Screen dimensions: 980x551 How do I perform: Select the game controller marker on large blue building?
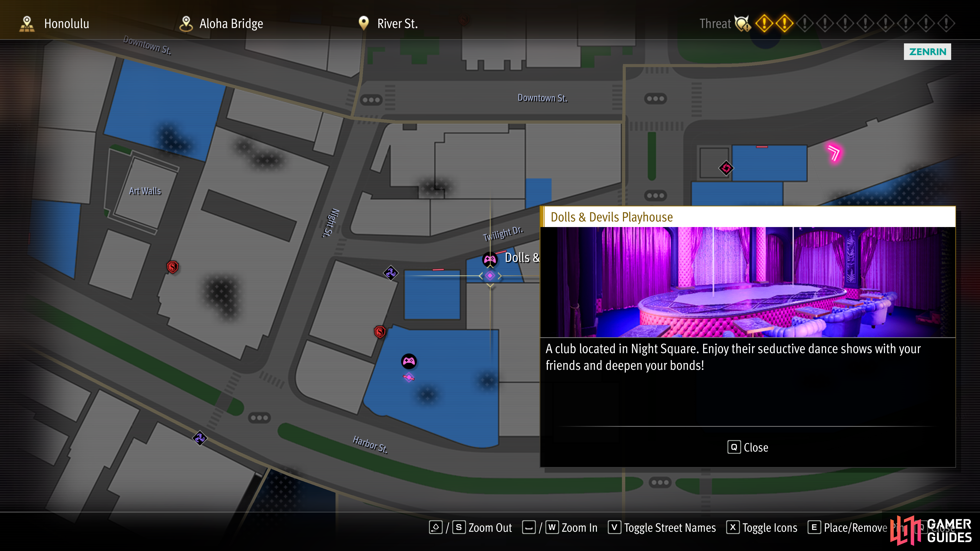click(409, 361)
